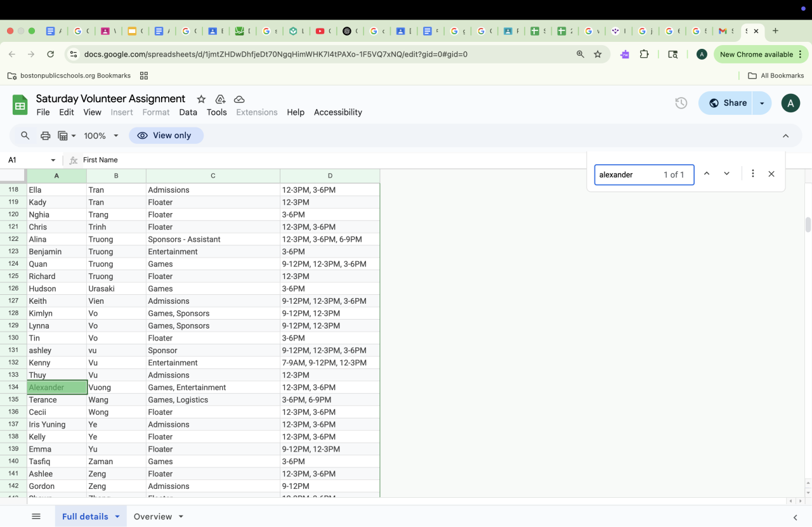Star the Saturday Volunteer Assignment document
Viewport: 812px width, 527px height.
(201, 100)
